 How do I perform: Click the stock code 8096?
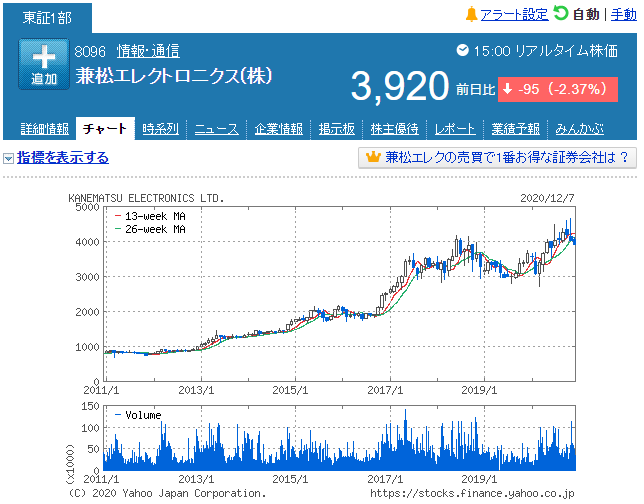(90, 52)
